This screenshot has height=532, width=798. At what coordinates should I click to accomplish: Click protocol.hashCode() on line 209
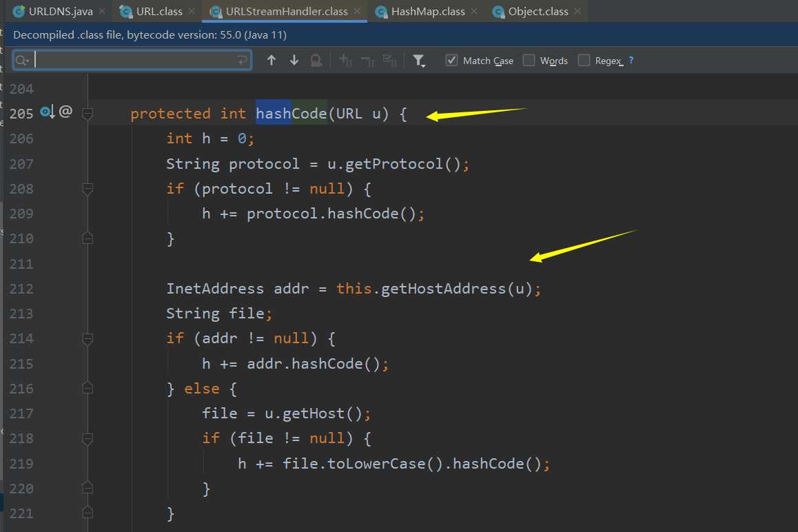331,214
